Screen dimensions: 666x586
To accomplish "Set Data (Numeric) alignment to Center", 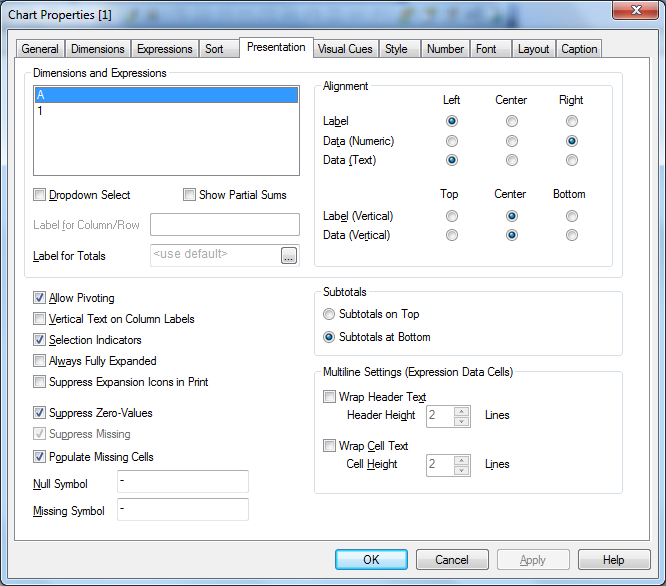I will (x=512, y=141).
